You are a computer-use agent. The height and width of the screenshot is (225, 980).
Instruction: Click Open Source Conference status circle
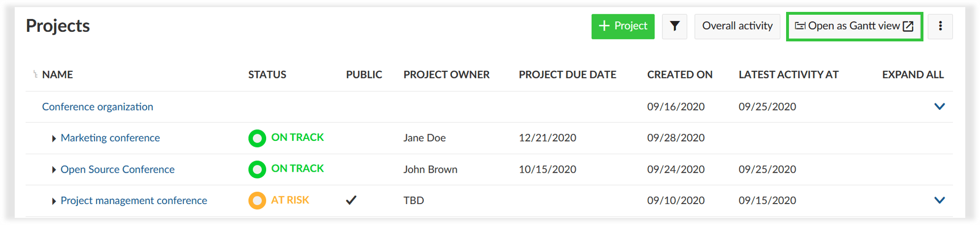257,170
